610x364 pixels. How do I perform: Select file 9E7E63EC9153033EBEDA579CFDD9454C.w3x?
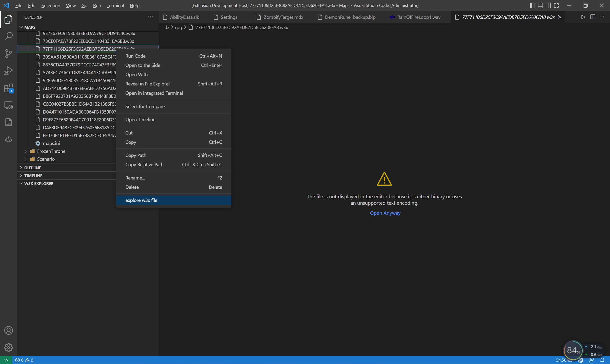pos(88,33)
